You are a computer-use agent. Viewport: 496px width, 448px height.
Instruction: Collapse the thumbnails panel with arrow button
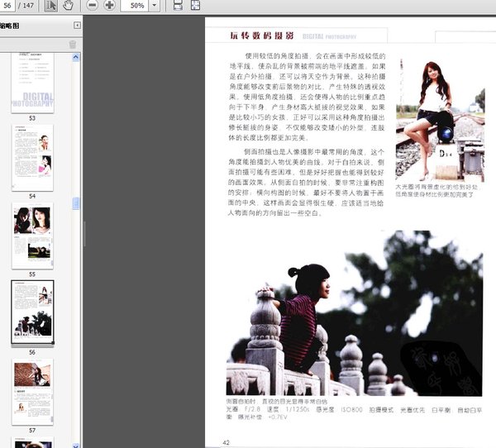[77, 26]
